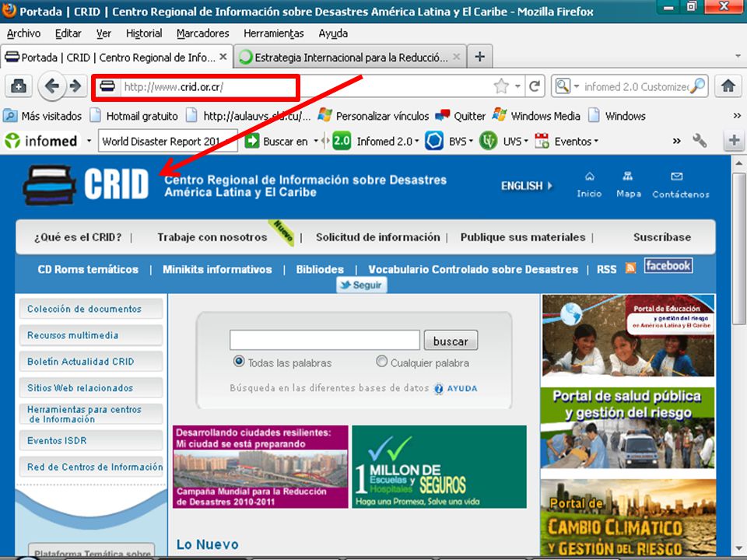Open the Mapa sitemap icon
747x560 pixels.
pos(628,177)
